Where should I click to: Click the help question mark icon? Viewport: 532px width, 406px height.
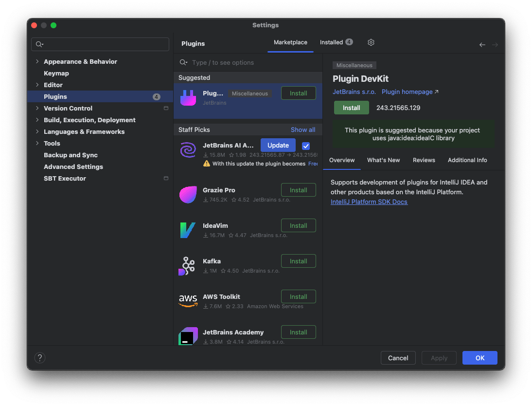(40, 358)
